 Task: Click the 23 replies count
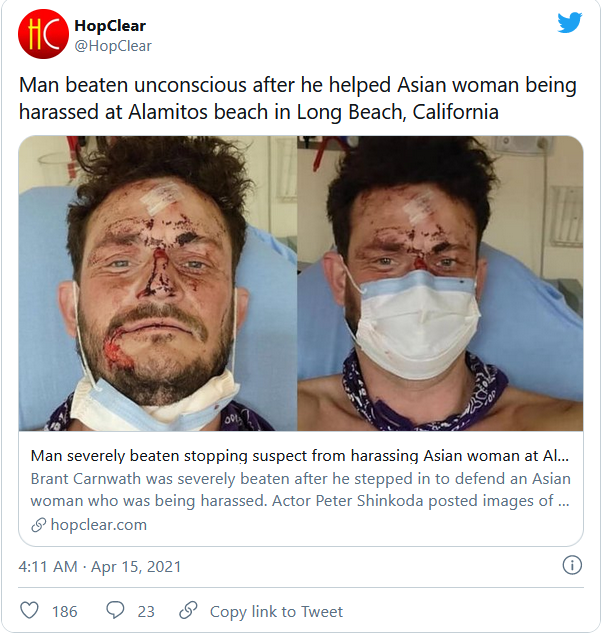(145, 611)
